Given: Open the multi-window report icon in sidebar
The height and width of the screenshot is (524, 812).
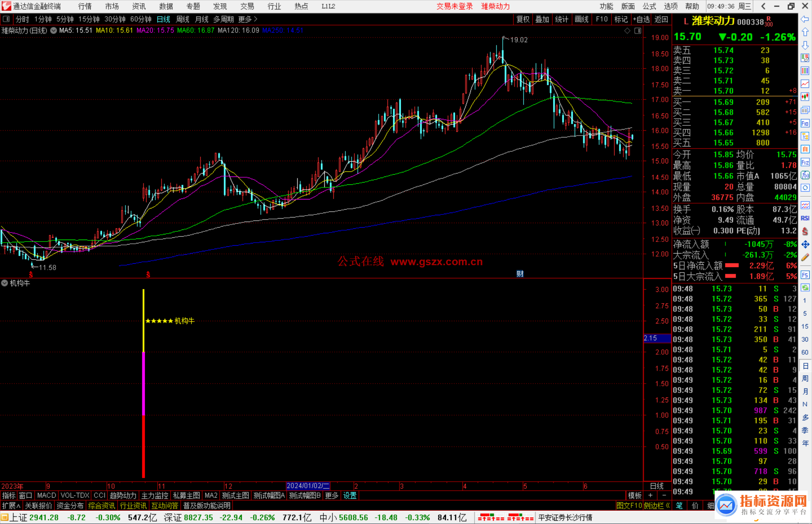Looking at the screenshot, I should coord(805,110).
